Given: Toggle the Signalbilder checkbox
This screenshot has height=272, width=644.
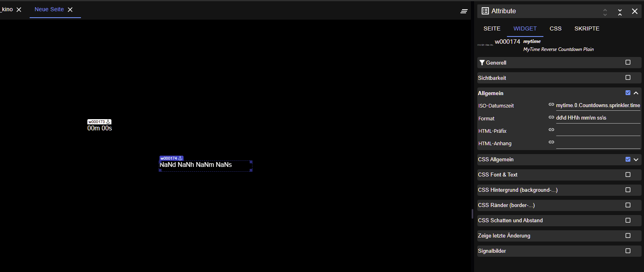Looking at the screenshot, I should (628, 251).
